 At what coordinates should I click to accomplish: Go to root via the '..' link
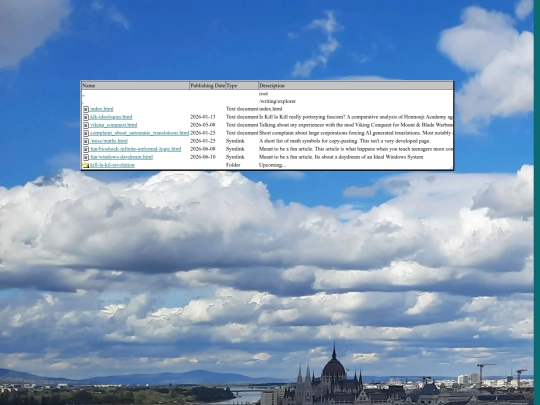(x=83, y=94)
